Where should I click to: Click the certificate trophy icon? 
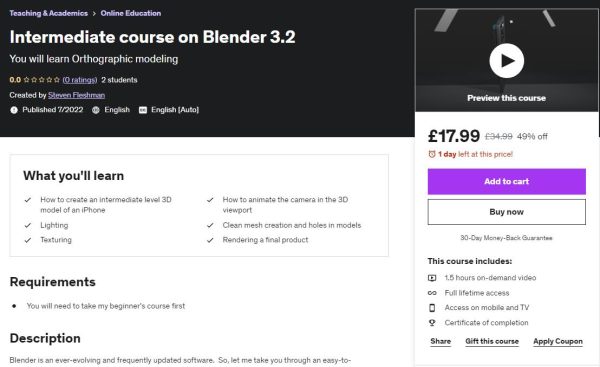pyautogui.click(x=432, y=323)
